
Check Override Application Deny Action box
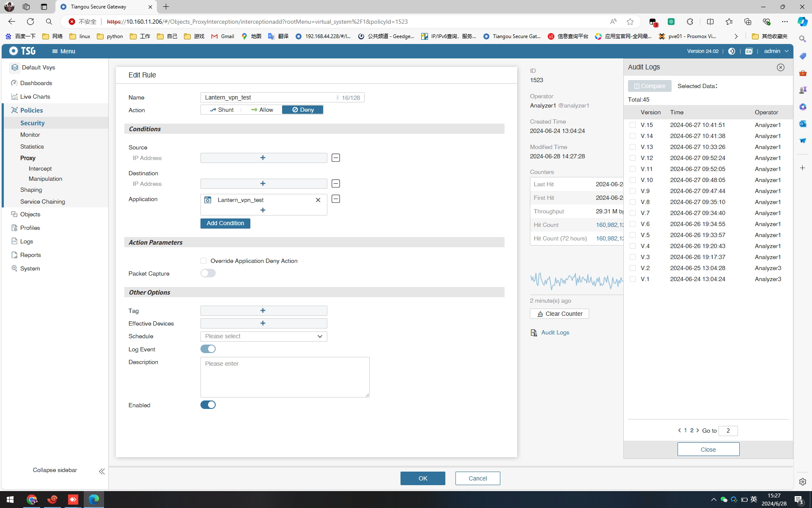(x=203, y=261)
